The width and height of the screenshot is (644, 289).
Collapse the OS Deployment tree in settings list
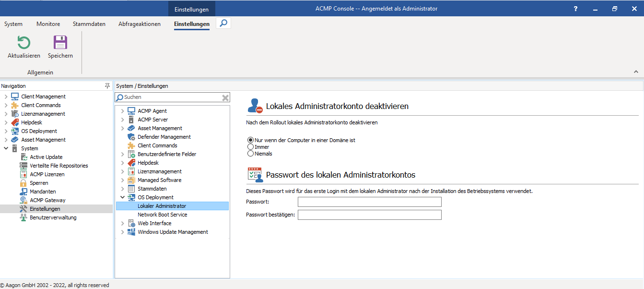tap(123, 197)
